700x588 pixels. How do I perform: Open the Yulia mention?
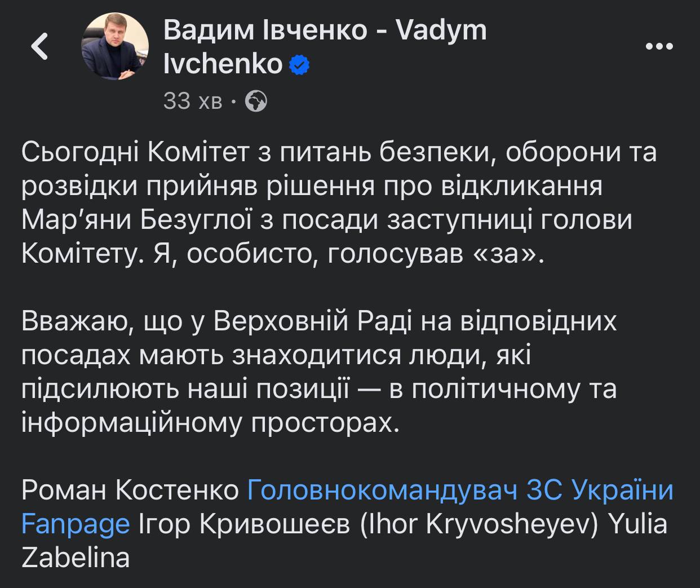pyautogui.click(x=638, y=524)
